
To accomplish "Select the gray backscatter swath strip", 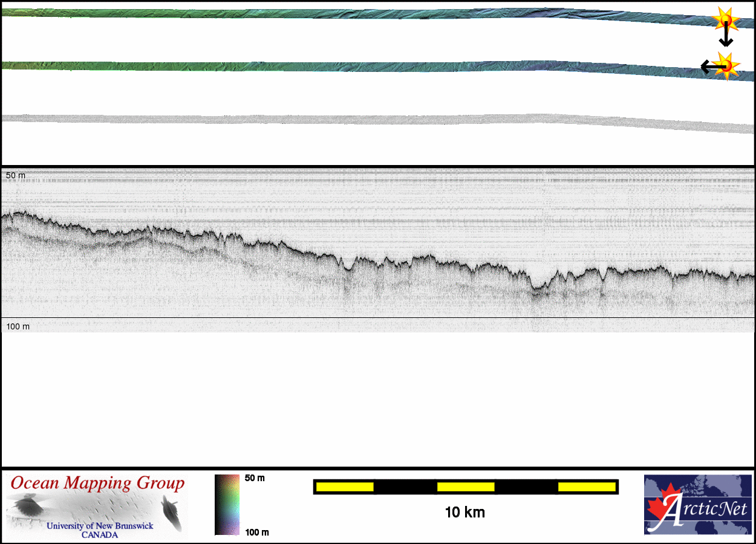I will tap(363, 120).
